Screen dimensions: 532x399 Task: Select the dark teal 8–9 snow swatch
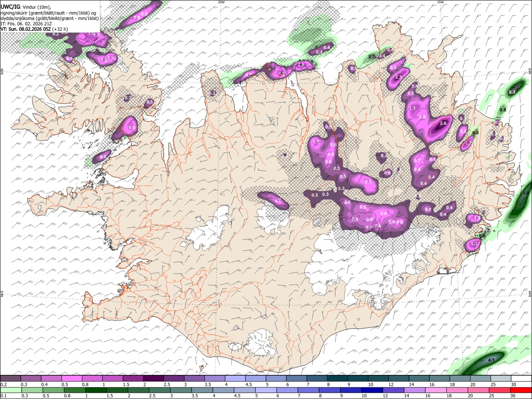point(337,379)
